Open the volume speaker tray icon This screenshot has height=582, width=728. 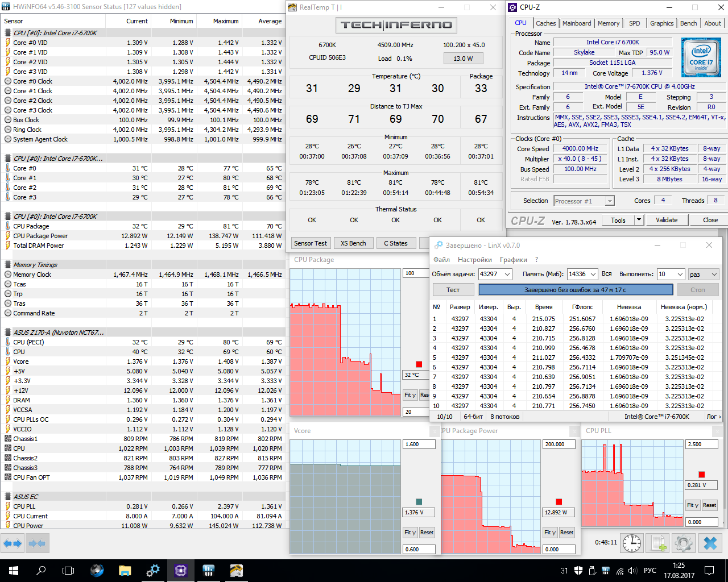pos(632,571)
